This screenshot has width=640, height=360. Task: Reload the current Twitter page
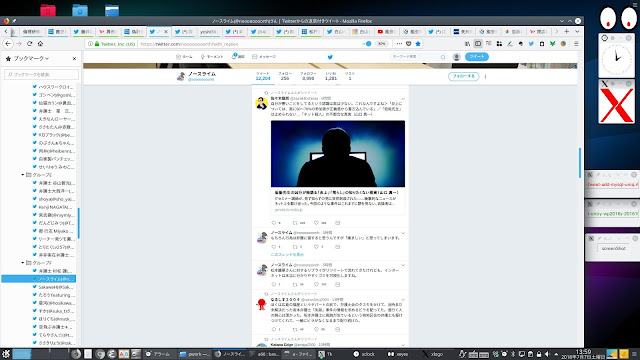tap(30, 44)
